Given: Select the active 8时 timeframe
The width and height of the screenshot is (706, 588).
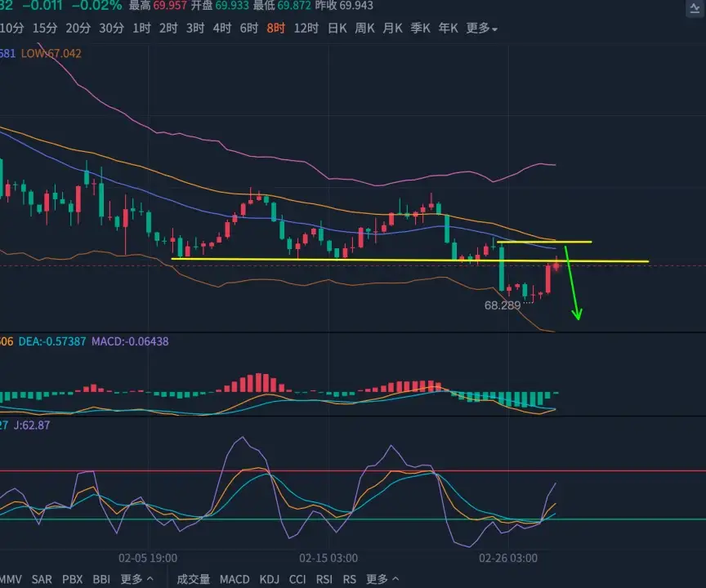Looking at the screenshot, I should 276,29.
